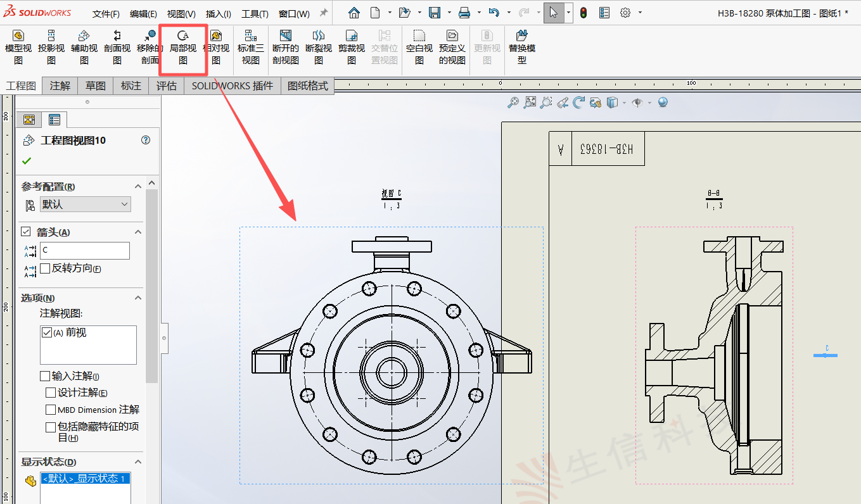The image size is (861, 504).
Task: Collapse the 箭头 section chevron
Action: pos(137,232)
